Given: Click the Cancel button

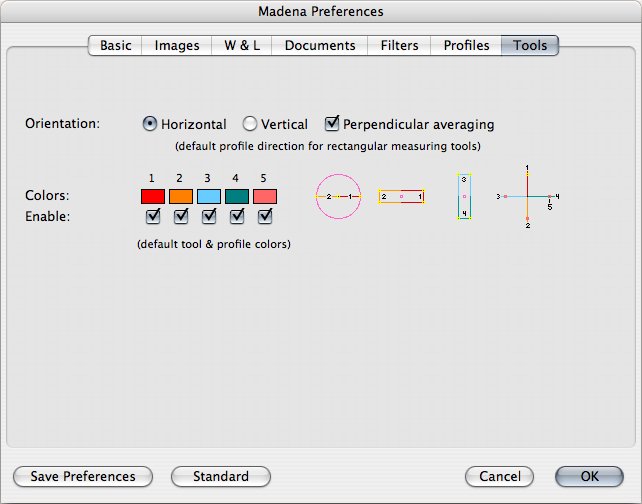Looking at the screenshot, I should 499,477.
